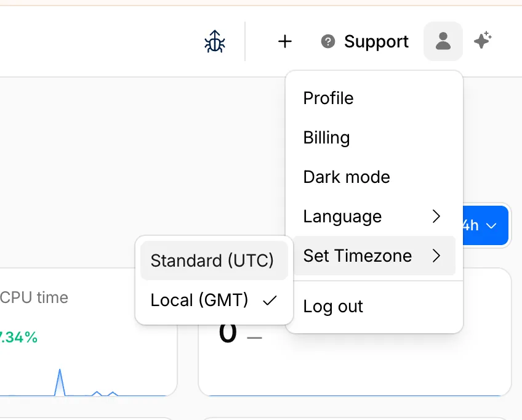
Task: Open the Profile menu entry
Action: tap(327, 98)
